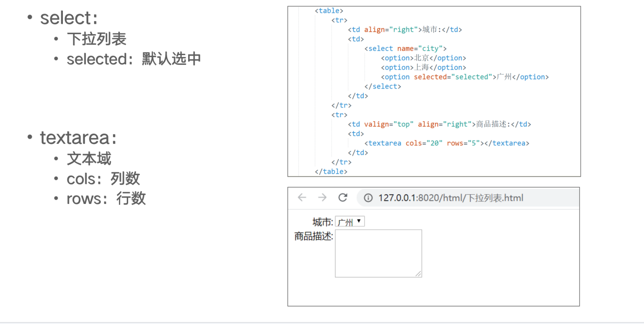Screen dimensions: 644x324
Task: Click the browser back navigation arrow
Action: click(x=301, y=197)
